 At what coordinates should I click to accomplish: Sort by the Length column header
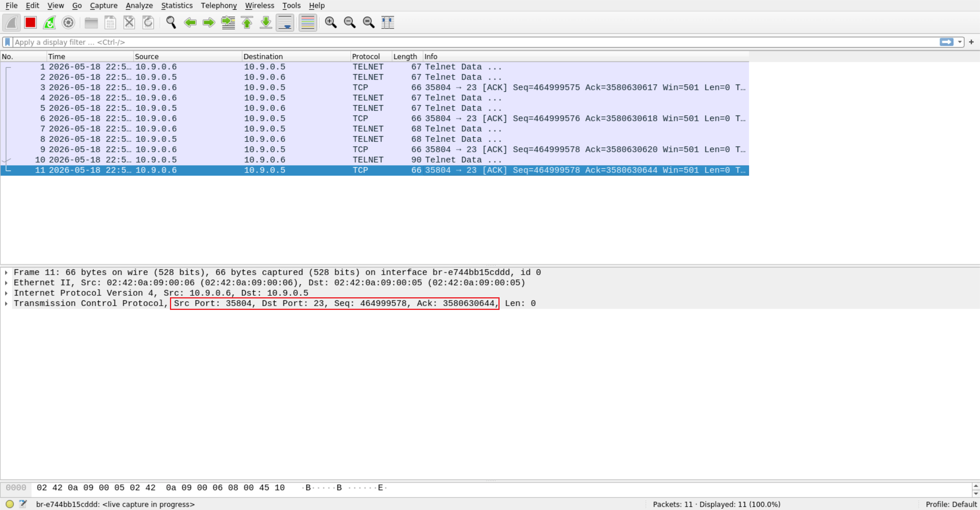pyautogui.click(x=407, y=57)
